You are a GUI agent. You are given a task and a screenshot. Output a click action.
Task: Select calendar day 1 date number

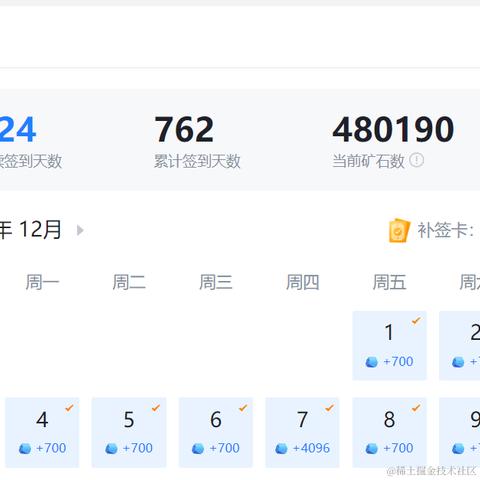[389, 333]
